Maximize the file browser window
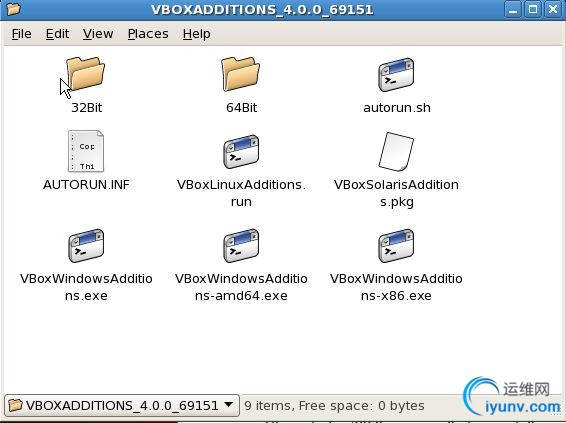This screenshot has height=423, width=566. click(x=533, y=9)
